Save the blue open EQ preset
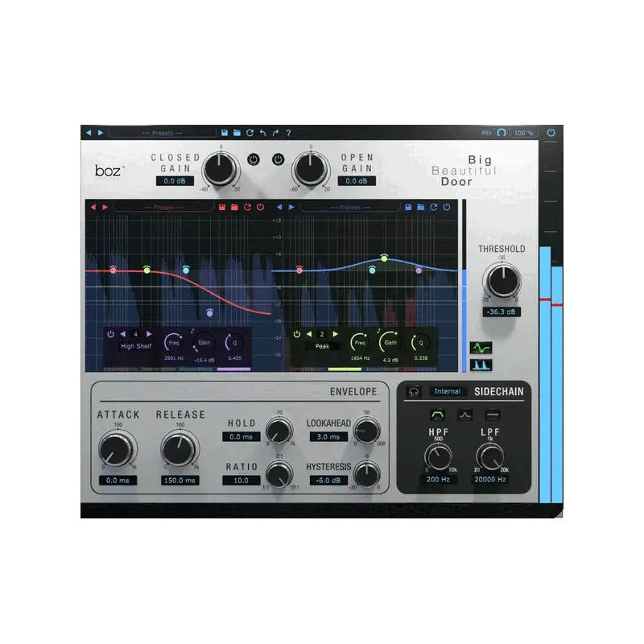644x644 pixels. tap(408, 207)
